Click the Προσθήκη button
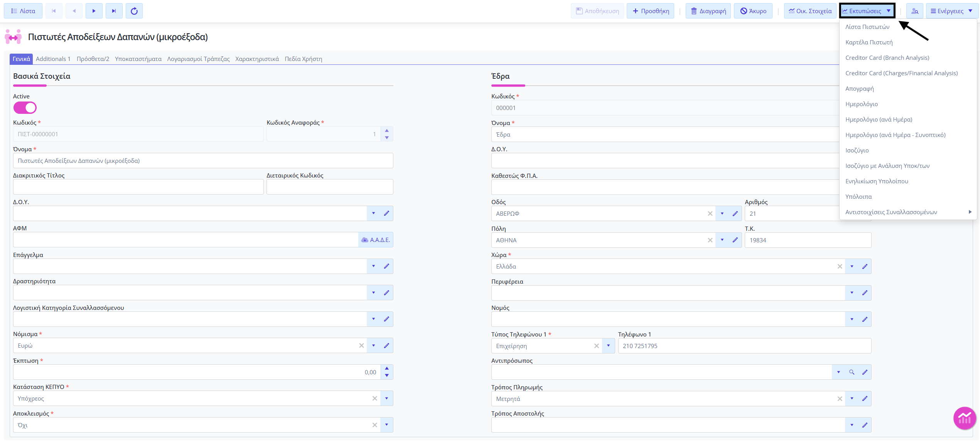 651,11
